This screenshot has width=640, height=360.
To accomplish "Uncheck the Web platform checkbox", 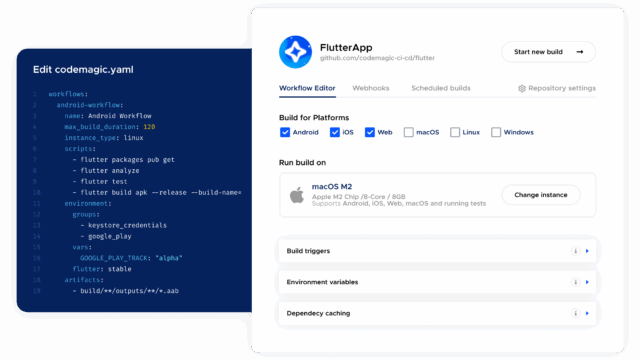I will (370, 132).
